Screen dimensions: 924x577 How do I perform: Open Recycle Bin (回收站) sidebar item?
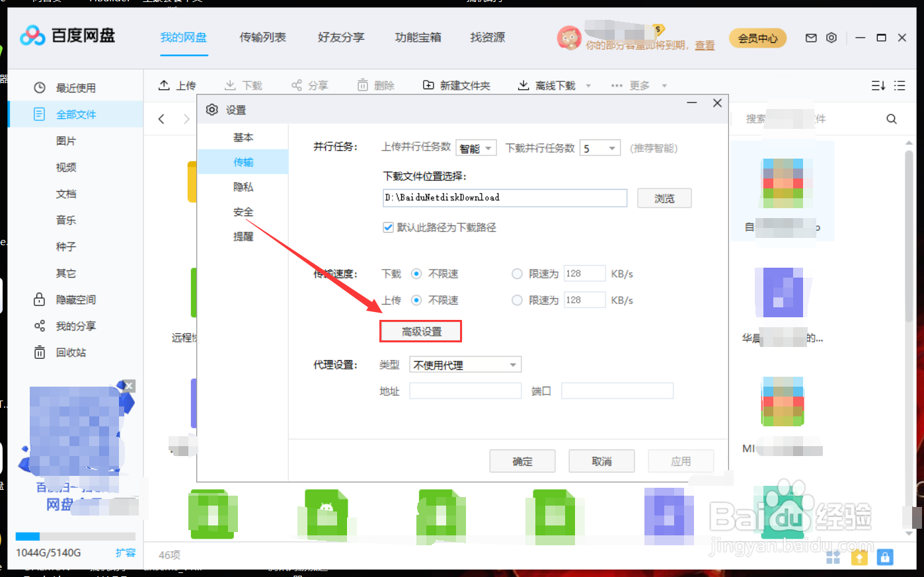(75, 352)
